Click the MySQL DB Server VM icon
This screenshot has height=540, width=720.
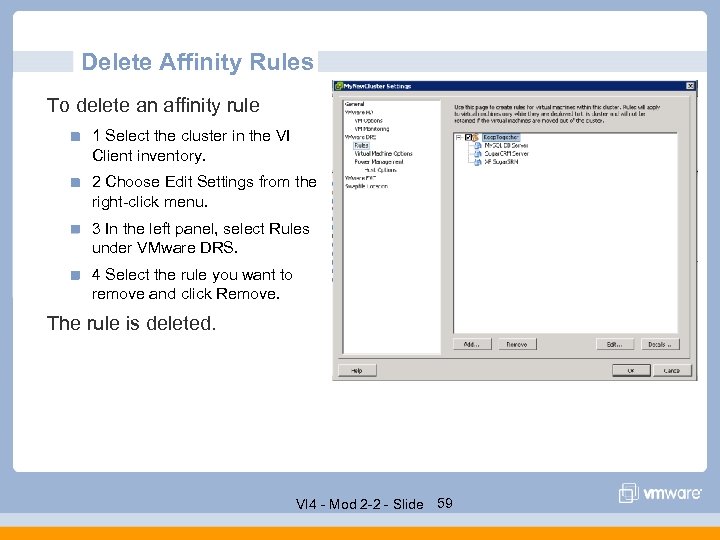478,146
